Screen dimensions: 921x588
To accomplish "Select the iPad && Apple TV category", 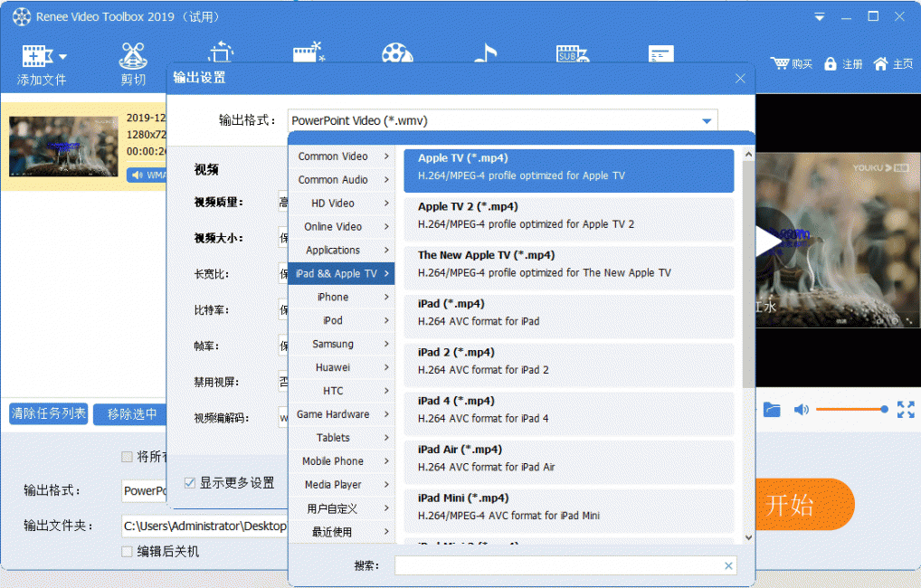I will (341, 274).
